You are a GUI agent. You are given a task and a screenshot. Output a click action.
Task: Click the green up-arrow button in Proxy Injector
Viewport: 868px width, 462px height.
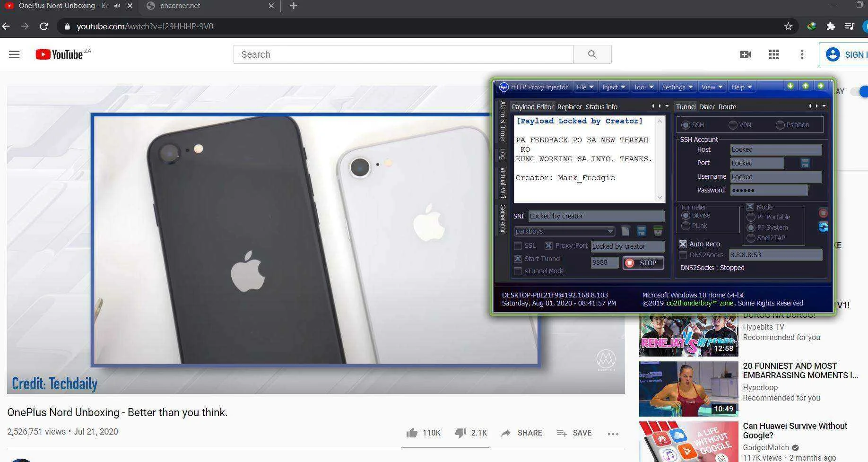point(805,86)
